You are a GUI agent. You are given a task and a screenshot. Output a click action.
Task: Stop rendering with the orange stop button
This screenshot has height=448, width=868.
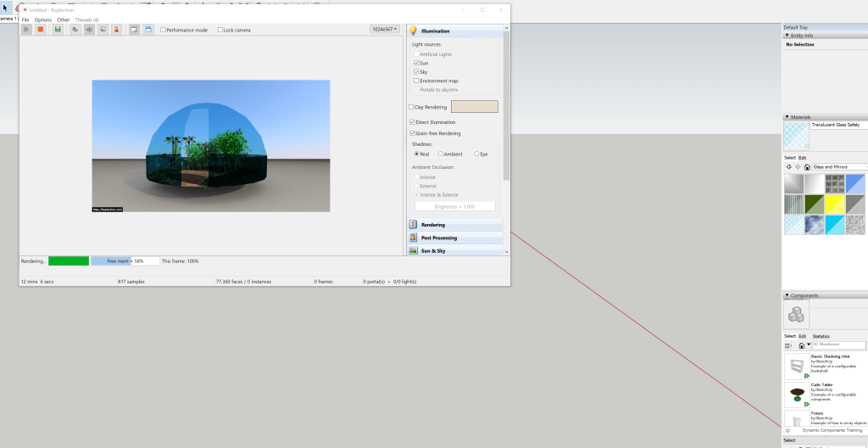[41, 30]
